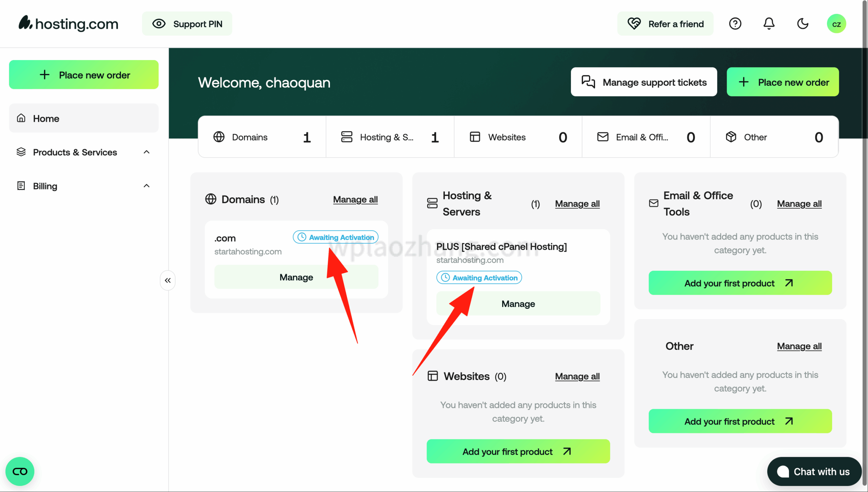Click the hosting.com logo
The width and height of the screenshot is (868, 492).
[68, 24]
